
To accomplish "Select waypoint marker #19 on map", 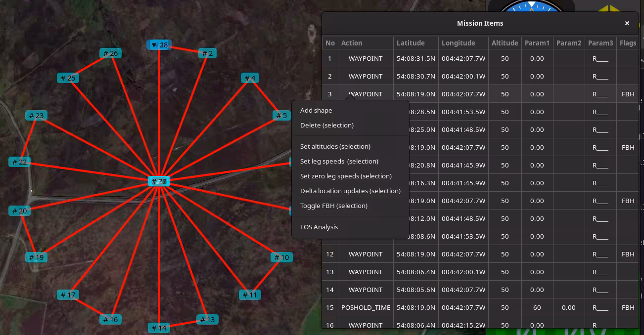I will (36, 257).
